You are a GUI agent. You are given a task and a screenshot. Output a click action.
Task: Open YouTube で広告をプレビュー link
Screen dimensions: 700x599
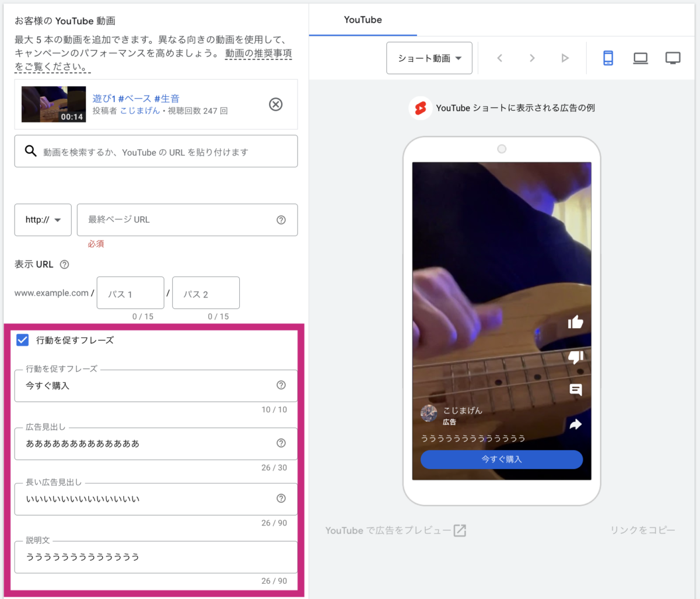pos(396,530)
